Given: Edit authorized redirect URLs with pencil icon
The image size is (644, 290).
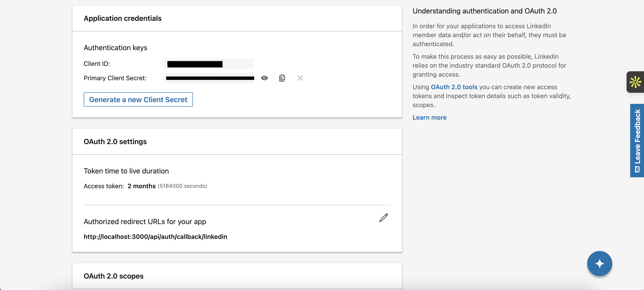Looking at the screenshot, I should (x=383, y=218).
